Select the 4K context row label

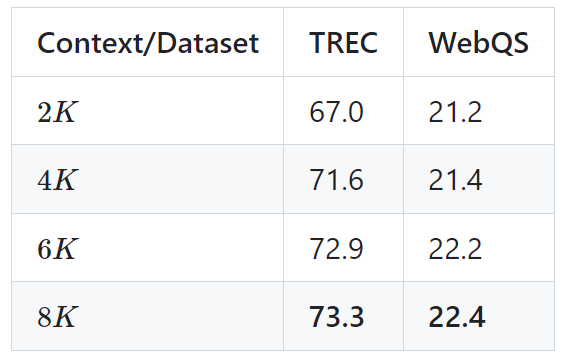click(57, 180)
